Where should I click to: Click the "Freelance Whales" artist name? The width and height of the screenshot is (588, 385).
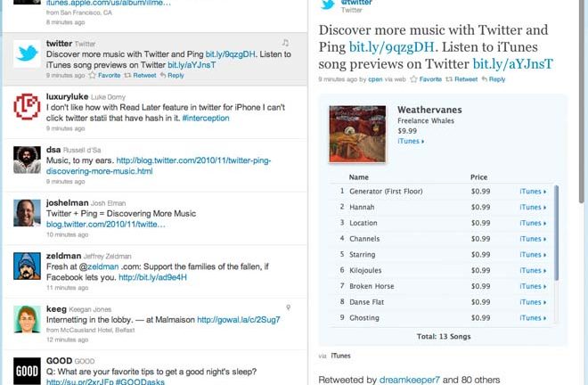point(426,121)
